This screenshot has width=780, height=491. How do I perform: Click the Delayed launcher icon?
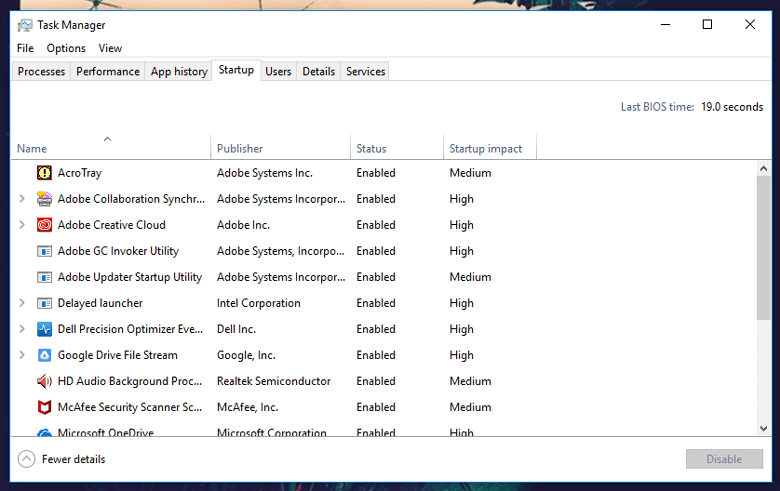click(44, 303)
